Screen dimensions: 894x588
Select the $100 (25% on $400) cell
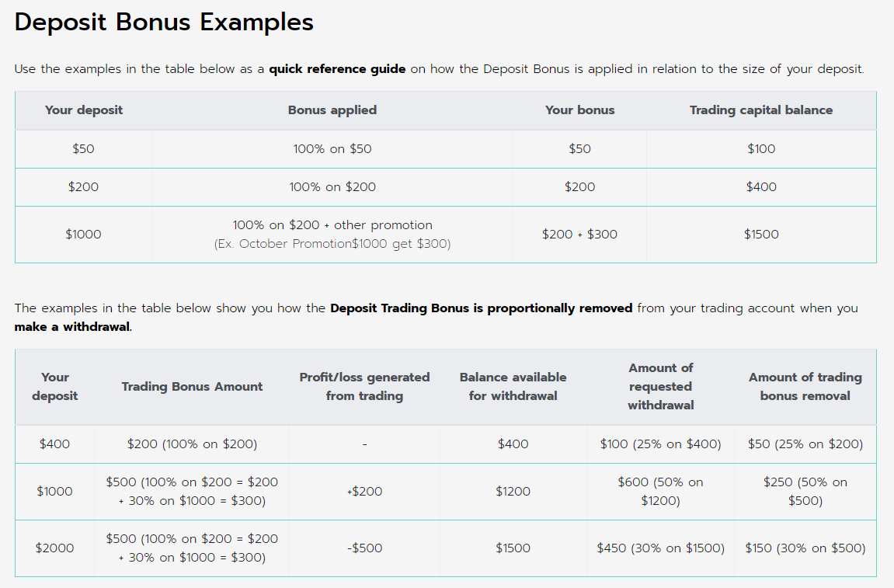click(661, 444)
